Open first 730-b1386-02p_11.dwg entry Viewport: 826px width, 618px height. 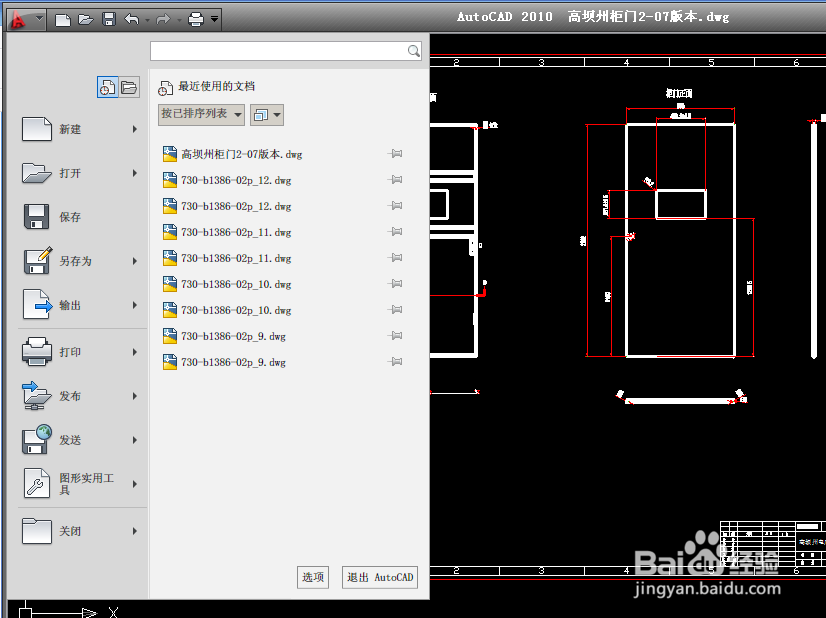(x=236, y=232)
